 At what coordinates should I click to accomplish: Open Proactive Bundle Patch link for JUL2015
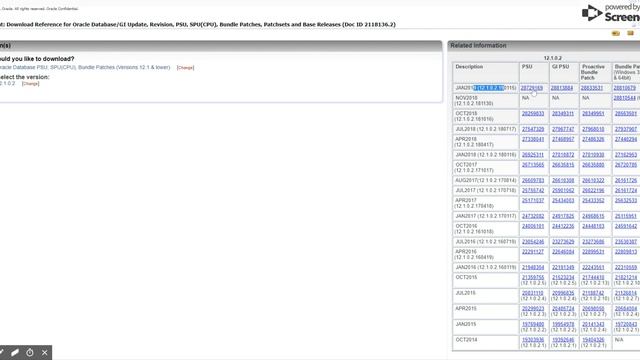tap(593, 293)
